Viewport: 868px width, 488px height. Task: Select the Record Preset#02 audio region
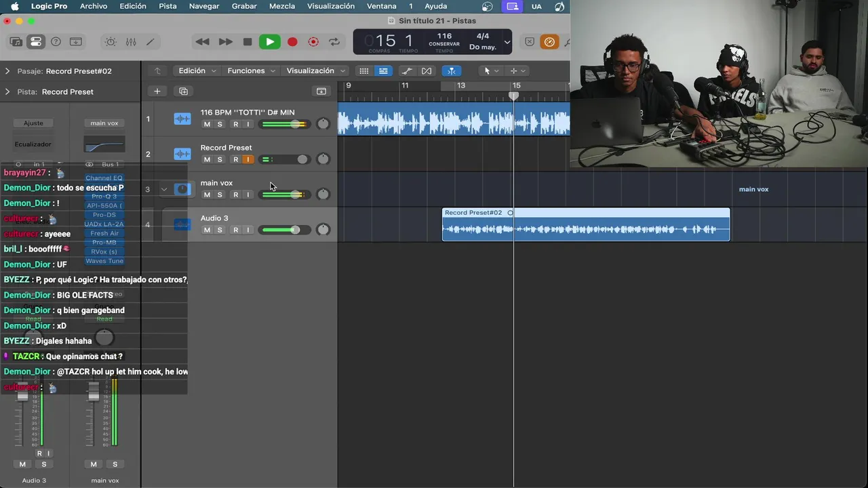coord(586,224)
